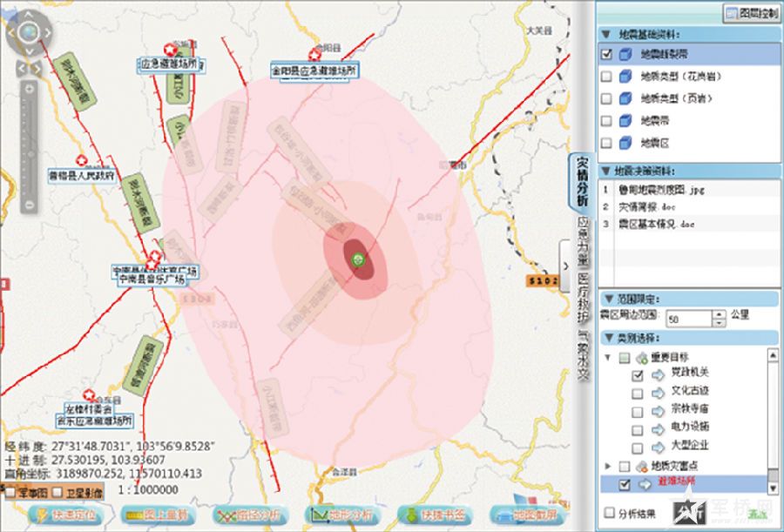Uncheck the 地震断裂带 fault zone layer
Viewport: 784px width, 532px height.
[x=607, y=54]
